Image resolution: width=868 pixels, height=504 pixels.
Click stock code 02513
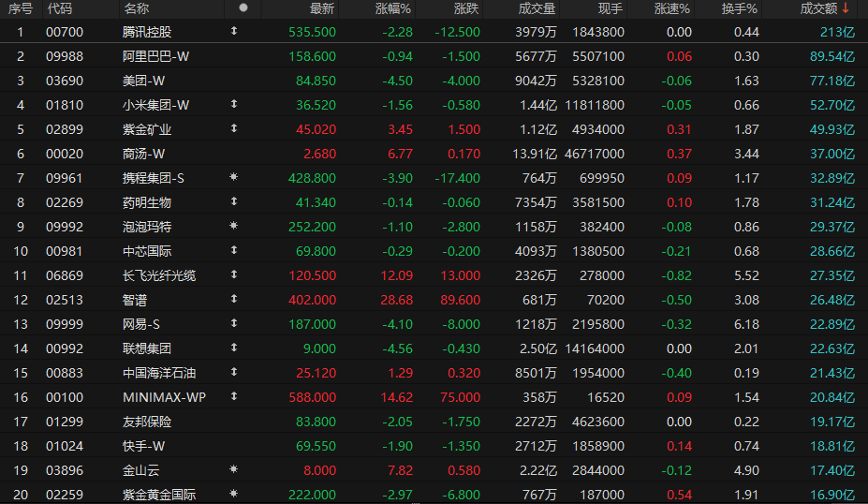[x=65, y=300]
